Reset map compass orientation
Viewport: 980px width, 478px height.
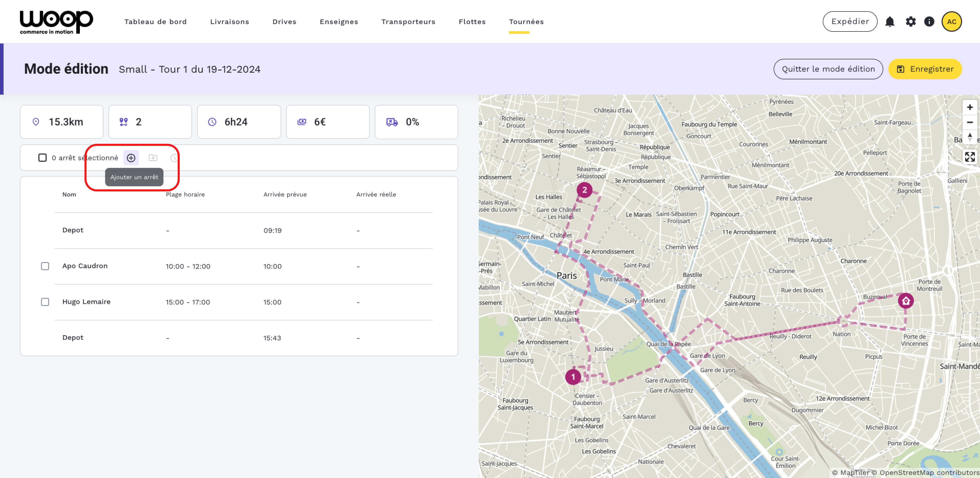point(969,137)
